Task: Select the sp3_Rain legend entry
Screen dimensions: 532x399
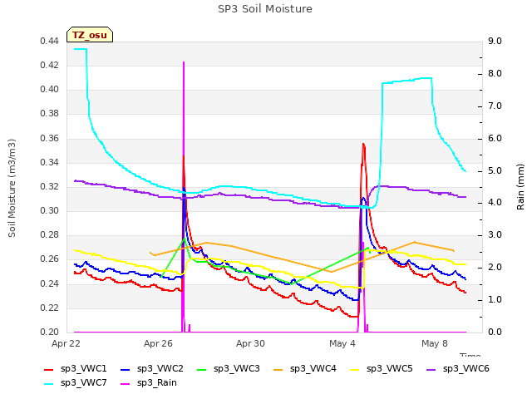Action: [149, 383]
